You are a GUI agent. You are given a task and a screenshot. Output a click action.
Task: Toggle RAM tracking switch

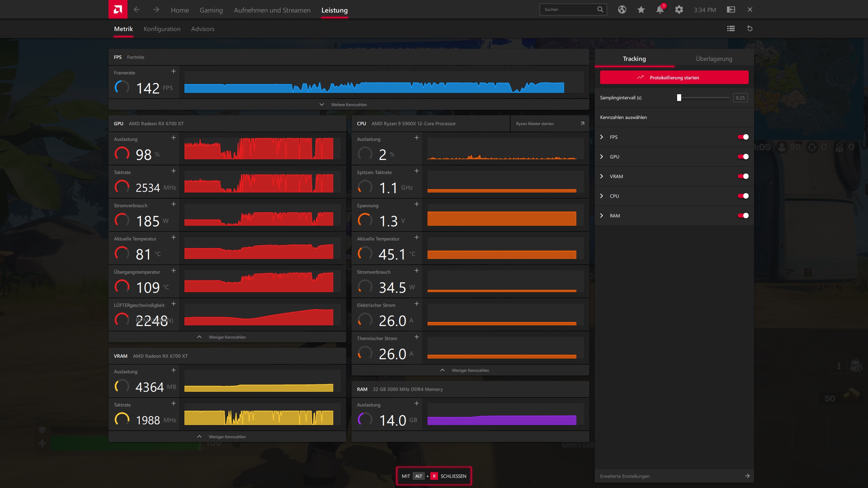(743, 216)
